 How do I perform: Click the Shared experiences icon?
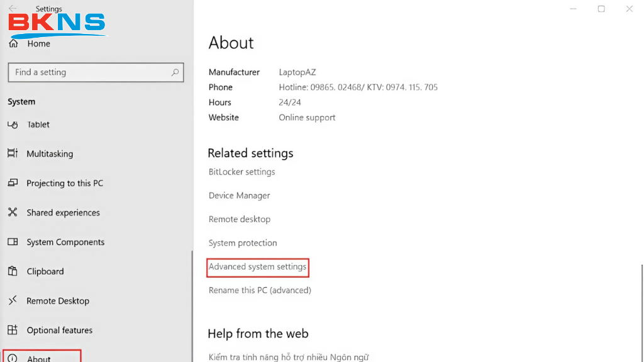point(13,212)
